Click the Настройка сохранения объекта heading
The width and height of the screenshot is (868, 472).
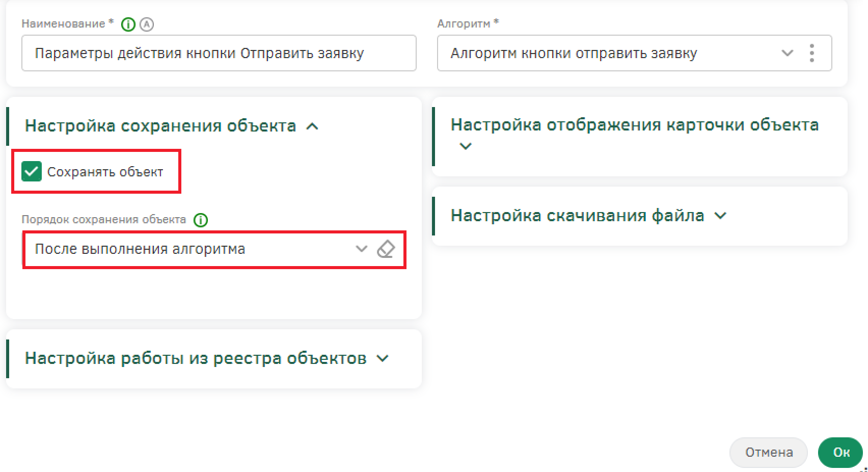pos(160,126)
